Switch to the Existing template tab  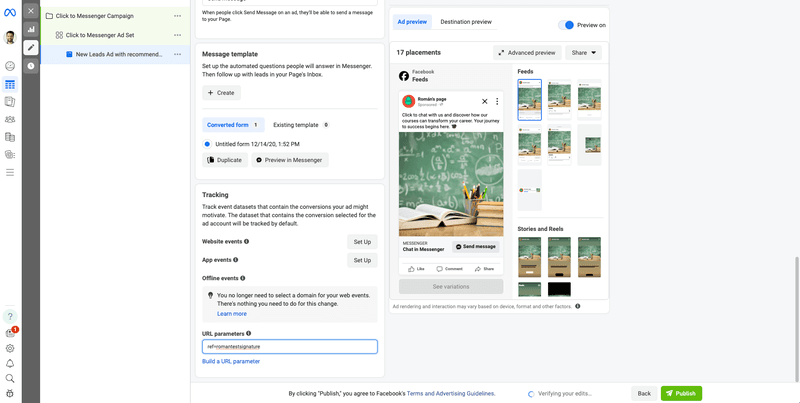click(301, 125)
